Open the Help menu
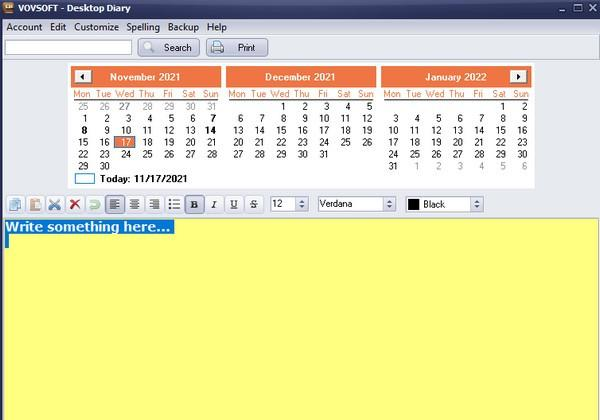600x420 pixels. pos(217,27)
